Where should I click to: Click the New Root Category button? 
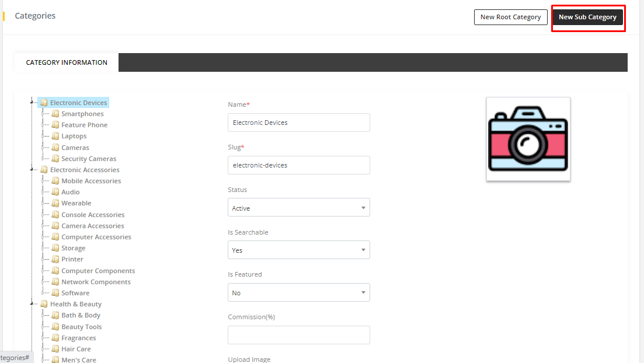(510, 17)
